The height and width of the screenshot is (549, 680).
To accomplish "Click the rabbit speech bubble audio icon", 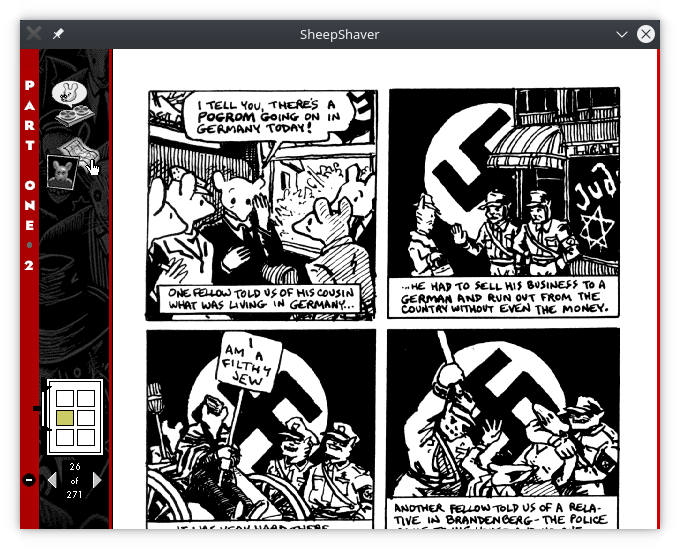I will (x=67, y=94).
